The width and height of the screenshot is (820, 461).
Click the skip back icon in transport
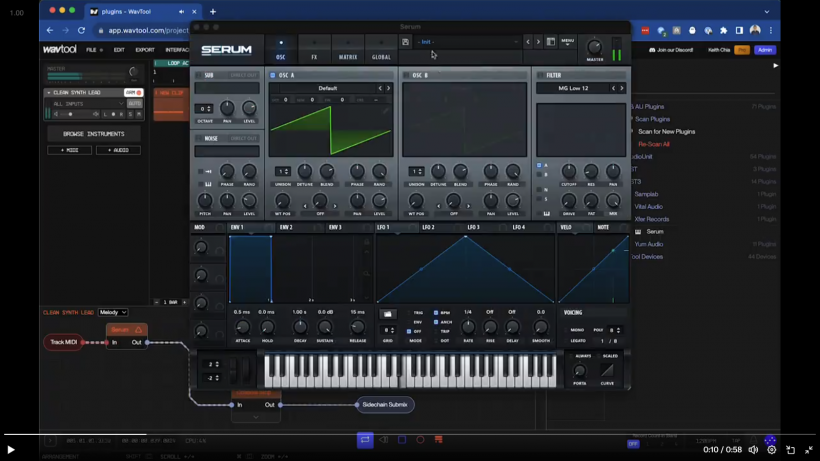click(383, 440)
